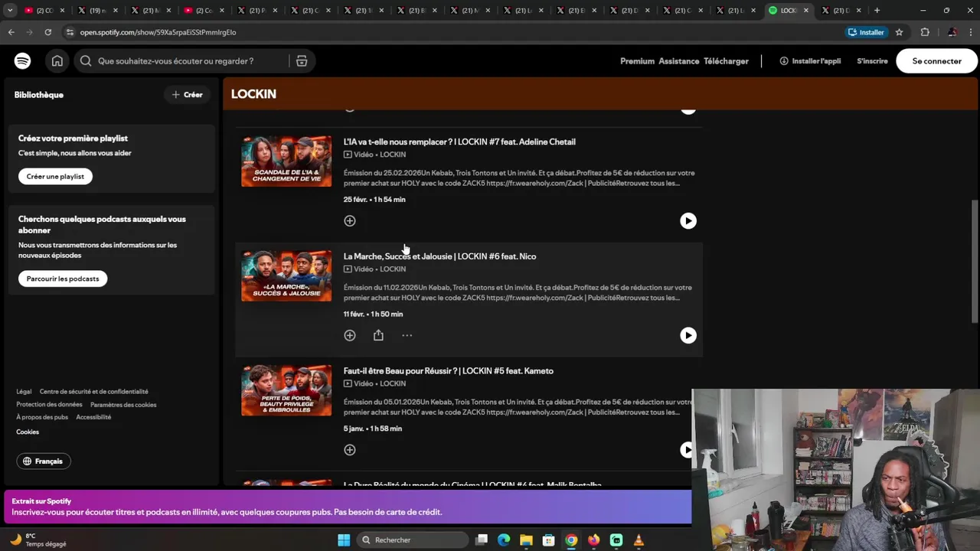Open LOCKIN #7 episode thumbnail
The image size is (980, 551).
[x=286, y=161]
